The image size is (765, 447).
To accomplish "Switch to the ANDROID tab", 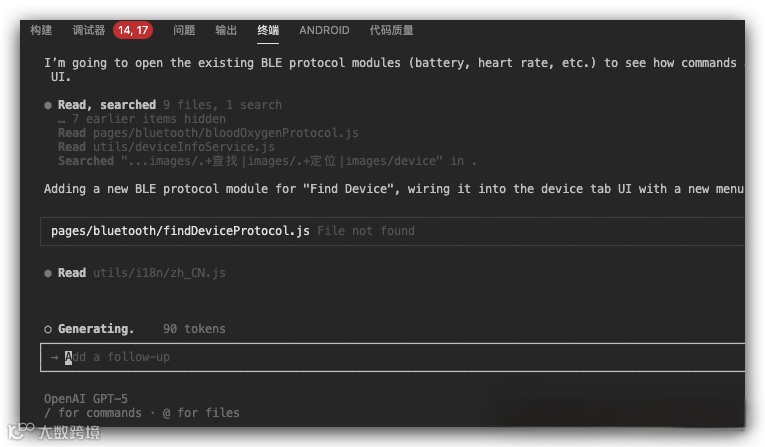I will click(324, 30).
